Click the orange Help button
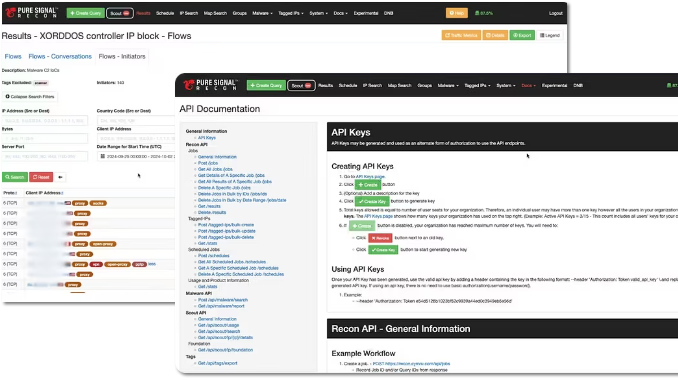Screen dimensions: 678x381 point(457,13)
